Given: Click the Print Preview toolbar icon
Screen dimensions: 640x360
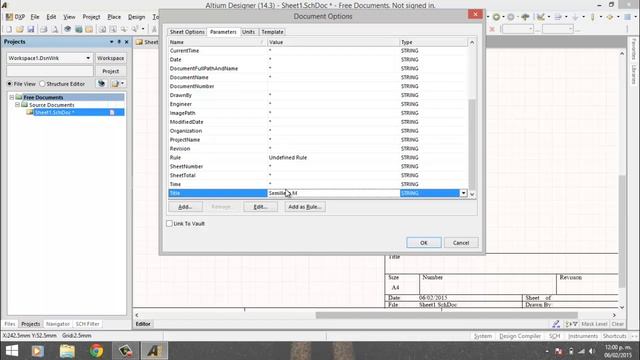Looking at the screenshot, I should point(55,29).
